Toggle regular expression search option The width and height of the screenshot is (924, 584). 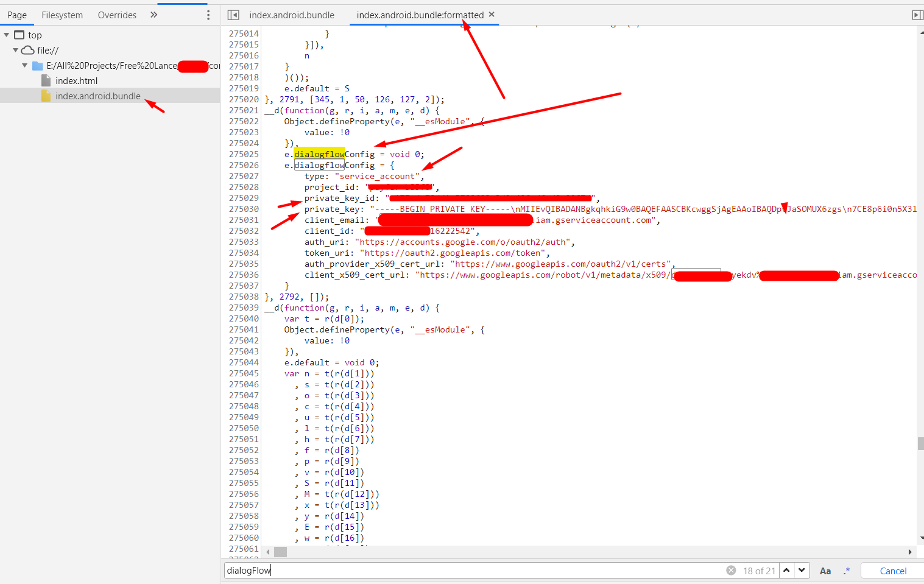click(847, 571)
